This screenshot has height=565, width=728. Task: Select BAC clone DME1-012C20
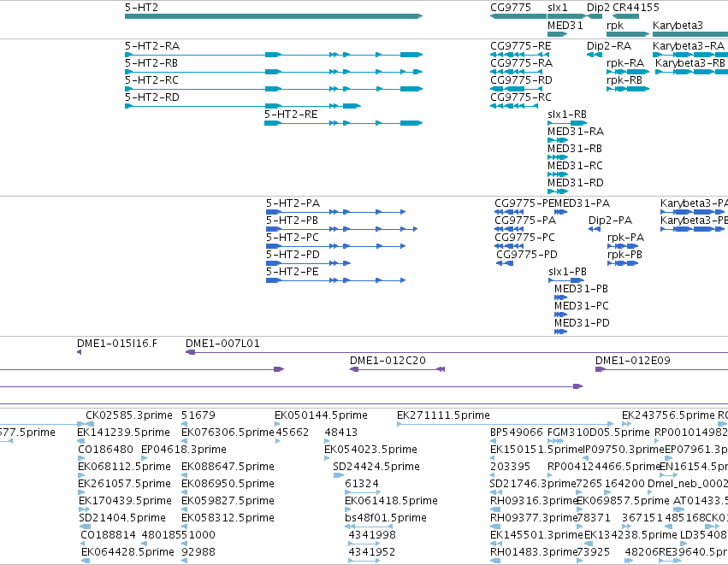click(x=398, y=369)
